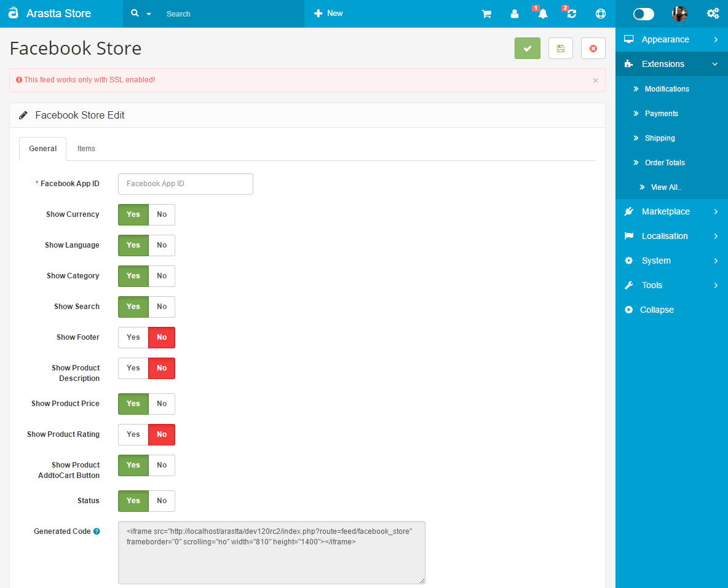Expand the Localisation menu chevron
The width and height of the screenshot is (728, 588).
click(716, 236)
